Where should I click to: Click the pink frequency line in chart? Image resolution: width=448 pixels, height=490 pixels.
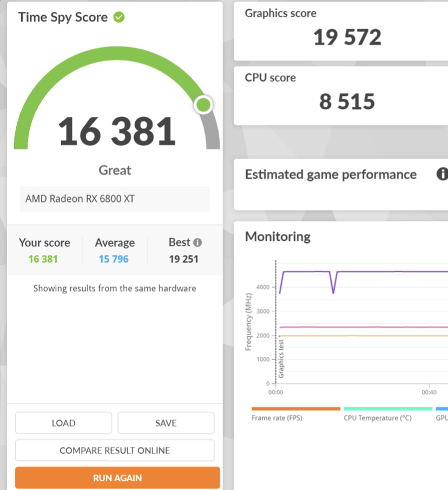[364, 327]
